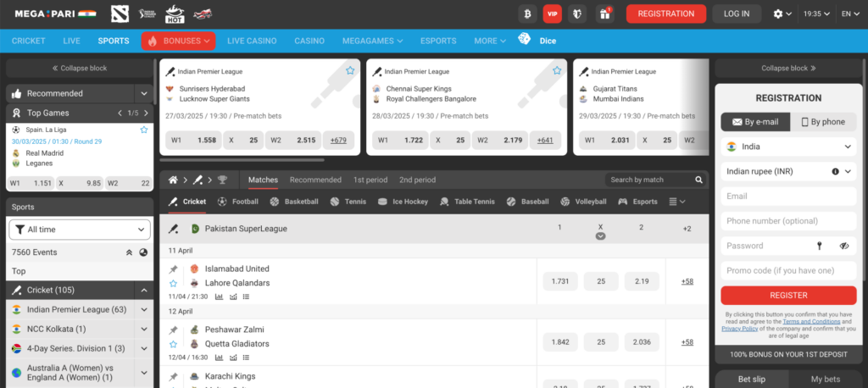Switch to the 1st period tab
Screen dimensions: 868x388
(370, 180)
